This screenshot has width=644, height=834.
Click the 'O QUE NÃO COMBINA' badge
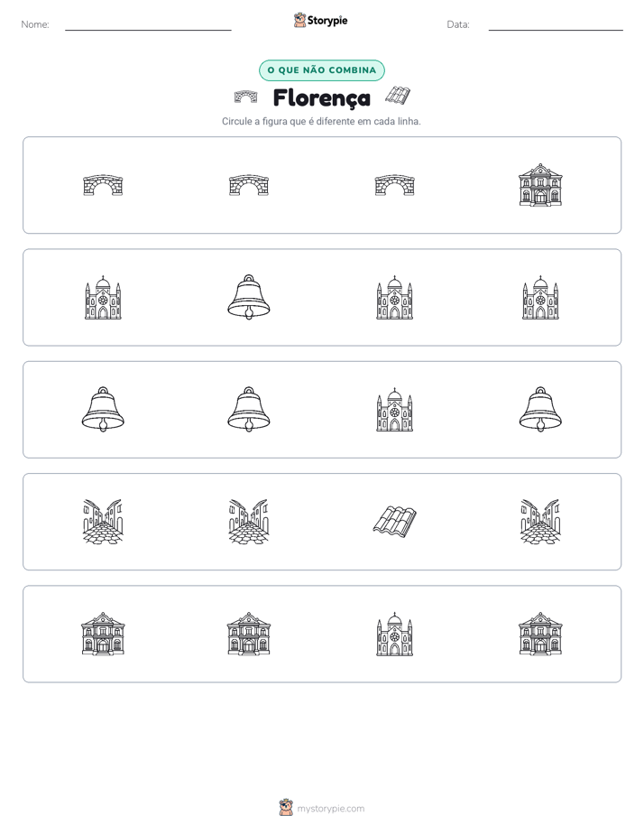coord(322,70)
